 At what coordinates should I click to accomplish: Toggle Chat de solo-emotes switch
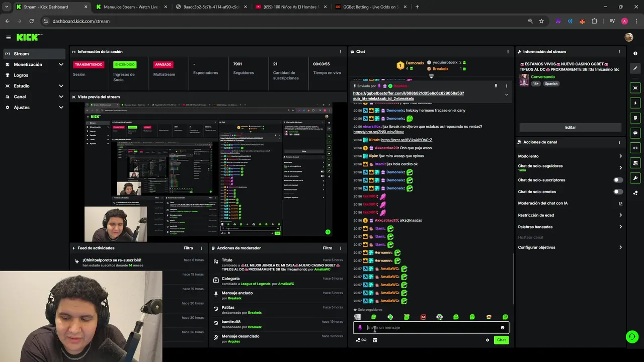click(618, 192)
